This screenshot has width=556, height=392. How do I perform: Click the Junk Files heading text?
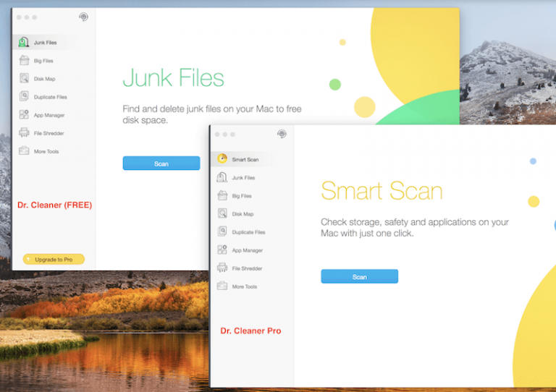[174, 77]
